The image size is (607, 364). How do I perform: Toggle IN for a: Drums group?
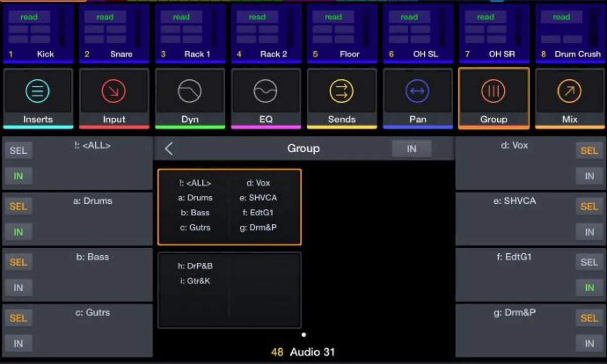point(18,232)
